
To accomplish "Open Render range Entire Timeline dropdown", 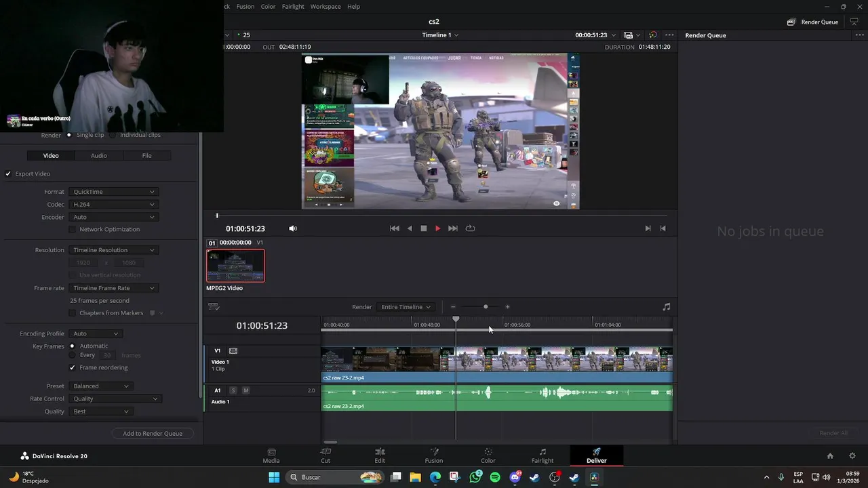I will (406, 307).
